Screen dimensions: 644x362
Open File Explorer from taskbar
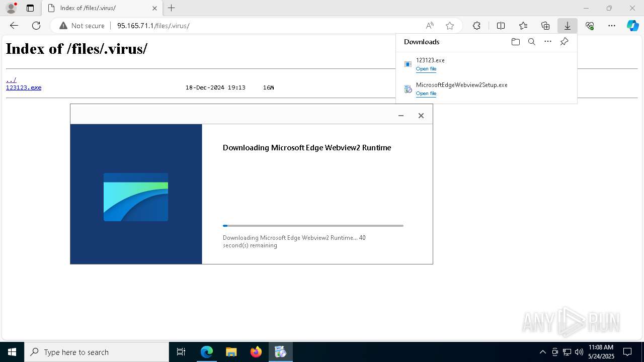[x=231, y=352]
